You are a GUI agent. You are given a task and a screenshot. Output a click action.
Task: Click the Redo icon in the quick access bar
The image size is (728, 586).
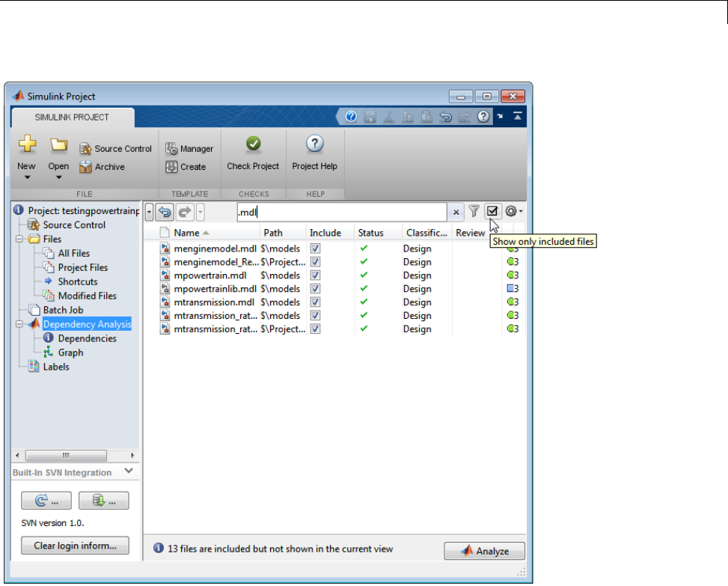pyautogui.click(x=465, y=117)
